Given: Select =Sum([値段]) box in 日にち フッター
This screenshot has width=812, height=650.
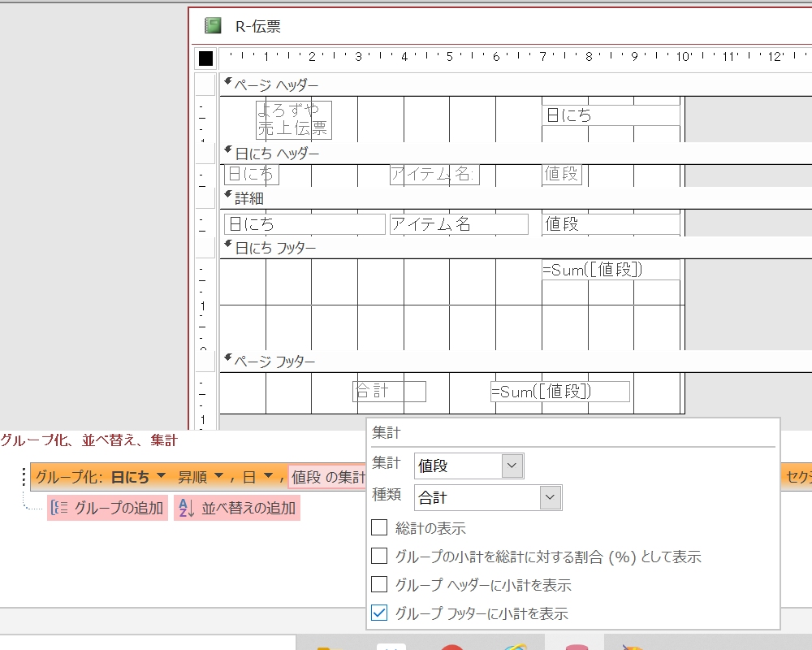Looking at the screenshot, I should click(611, 270).
